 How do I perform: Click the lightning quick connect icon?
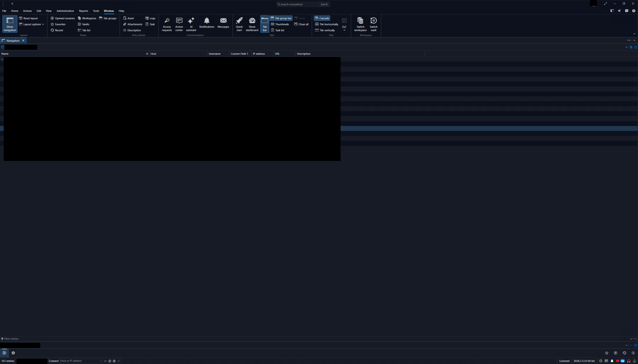[x=119, y=361]
